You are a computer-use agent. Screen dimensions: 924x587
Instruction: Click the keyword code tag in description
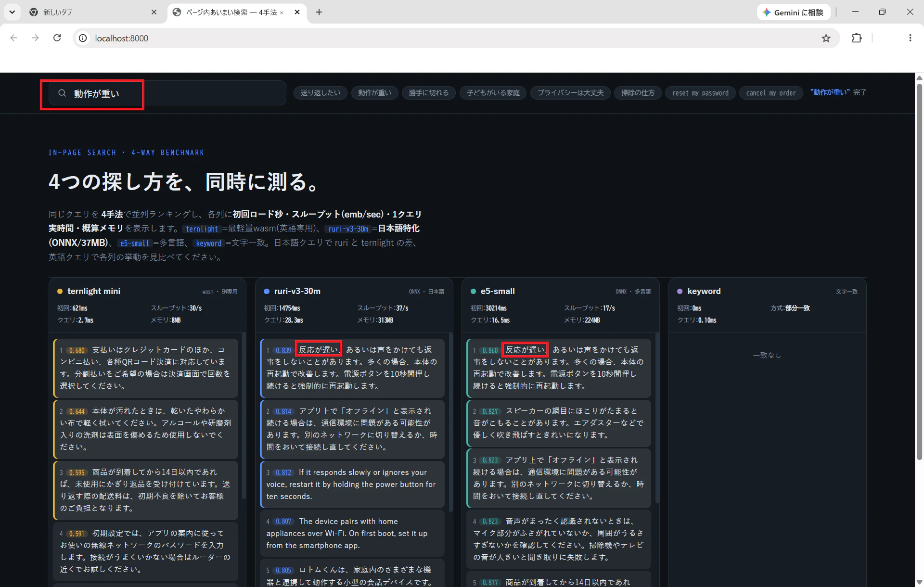(x=209, y=243)
